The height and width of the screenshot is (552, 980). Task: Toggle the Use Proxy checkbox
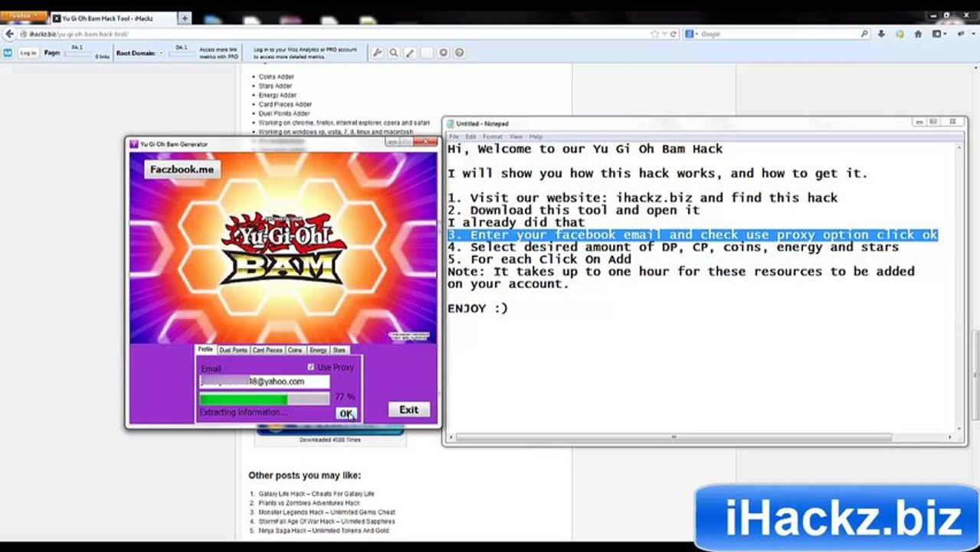(x=311, y=367)
